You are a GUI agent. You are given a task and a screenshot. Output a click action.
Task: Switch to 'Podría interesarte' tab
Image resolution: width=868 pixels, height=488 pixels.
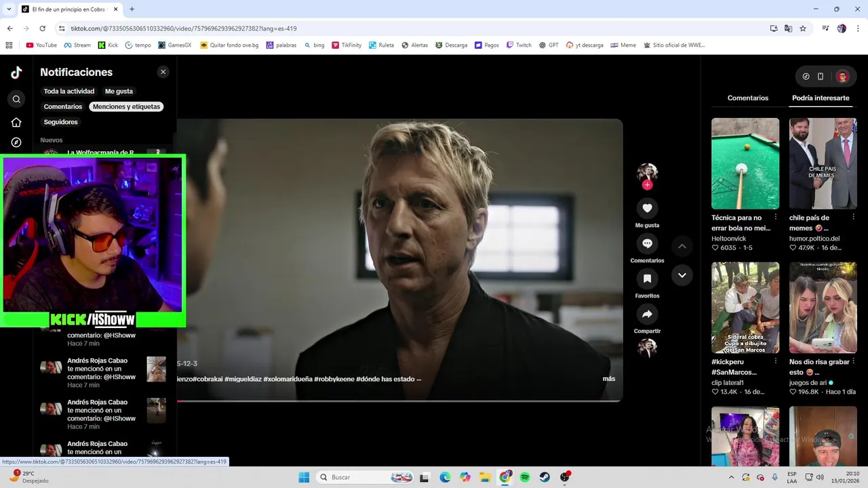pyautogui.click(x=821, y=98)
